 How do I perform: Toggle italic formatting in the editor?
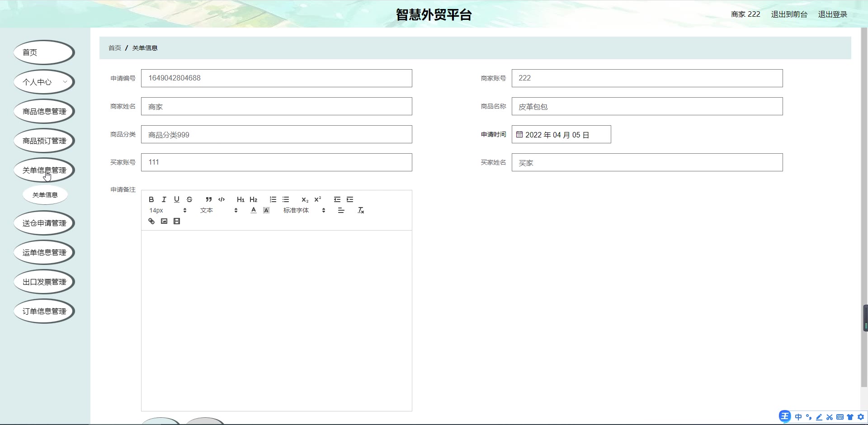click(164, 199)
